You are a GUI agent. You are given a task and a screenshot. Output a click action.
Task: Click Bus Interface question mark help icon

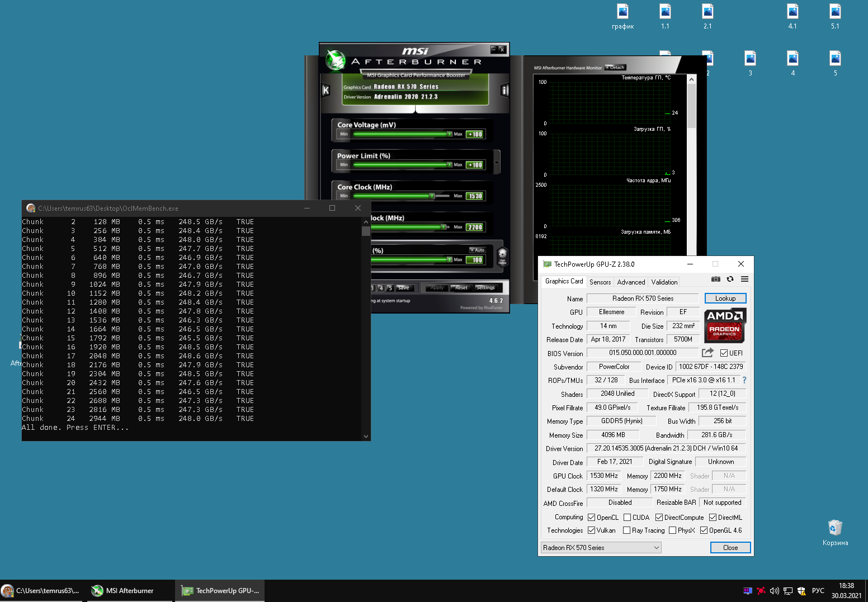click(x=744, y=380)
